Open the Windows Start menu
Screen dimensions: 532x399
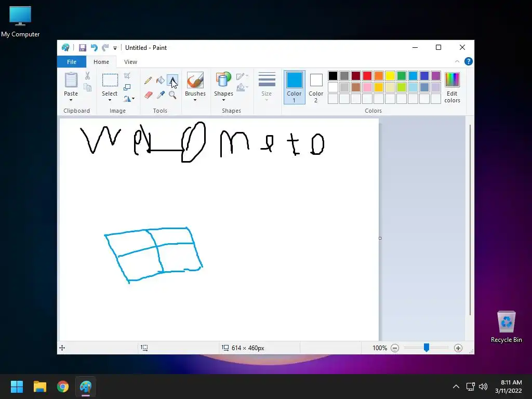(x=17, y=387)
